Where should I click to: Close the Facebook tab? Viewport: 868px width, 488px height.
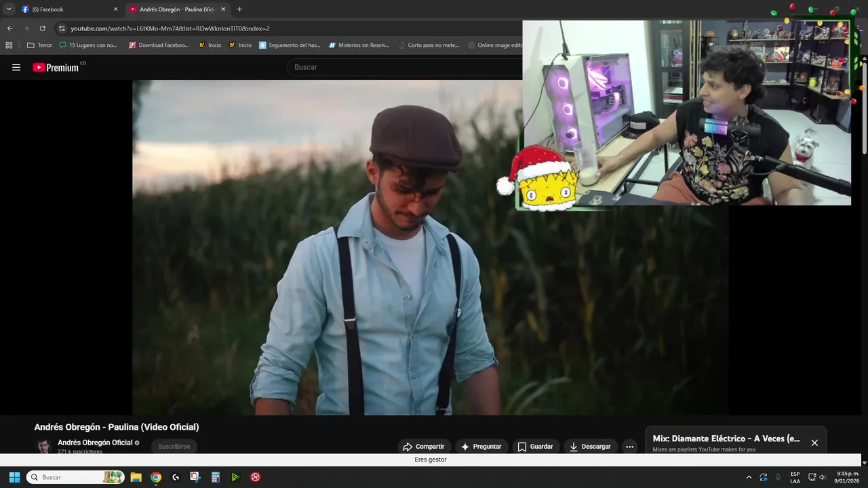click(115, 9)
